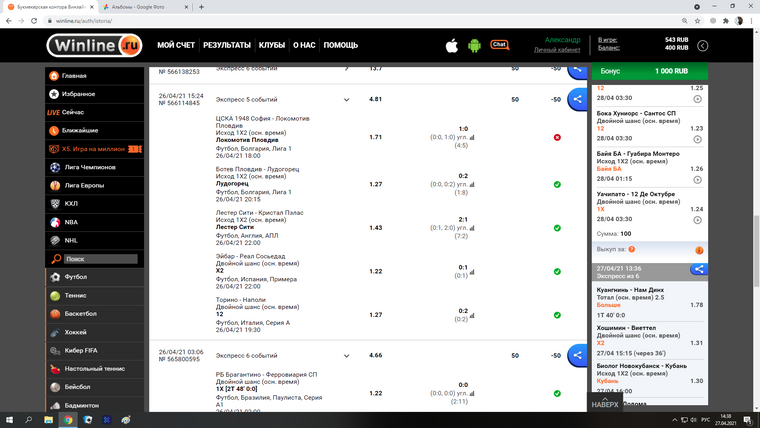Collapse the header balance panel arrow
This screenshot has width=760, height=428.
(x=702, y=46)
